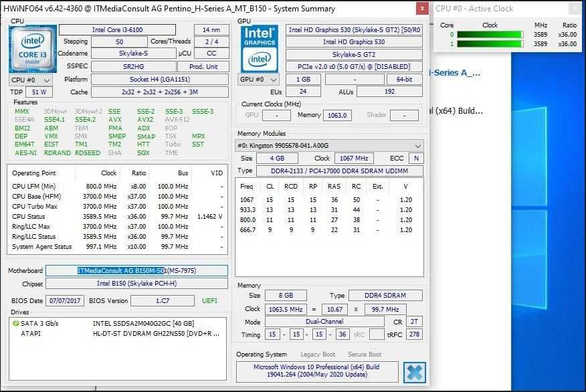Click the PCIe v2.0 DISABLED field
The width and height of the screenshot is (586, 392).
pos(354,67)
